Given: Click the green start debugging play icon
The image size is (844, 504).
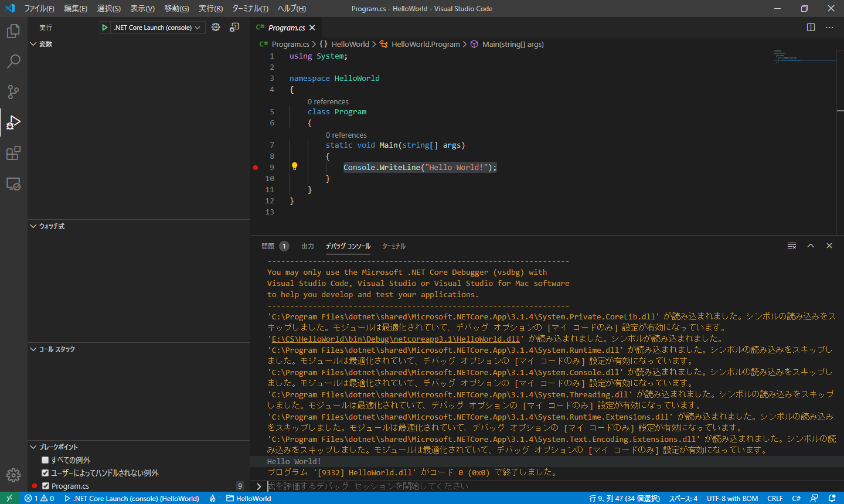Looking at the screenshot, I should coord(104,28).
